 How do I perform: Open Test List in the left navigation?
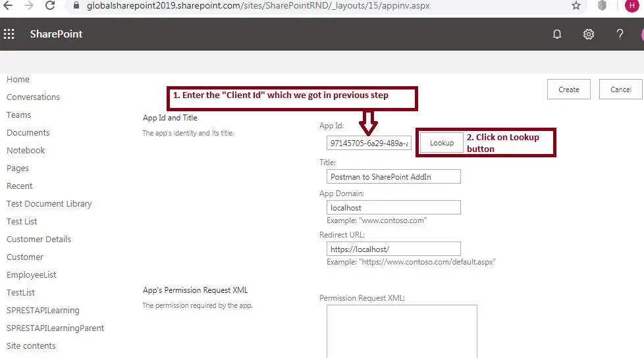(22, 221)
